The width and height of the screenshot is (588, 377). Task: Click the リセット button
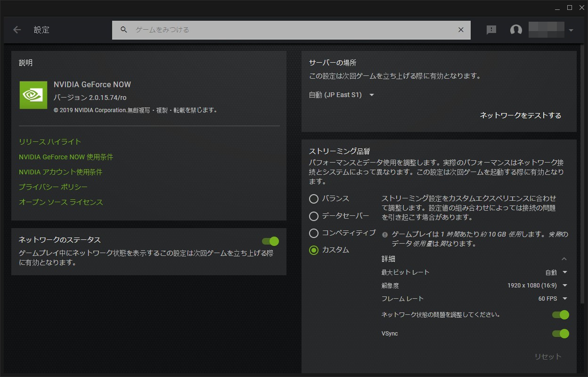pyautogui.click(x=548, y=357)
